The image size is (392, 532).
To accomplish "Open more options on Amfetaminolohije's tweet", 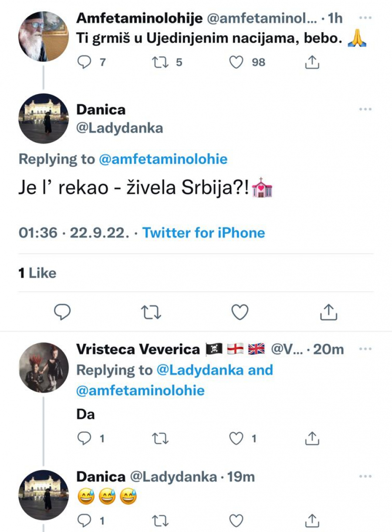I will coord(365,18).
